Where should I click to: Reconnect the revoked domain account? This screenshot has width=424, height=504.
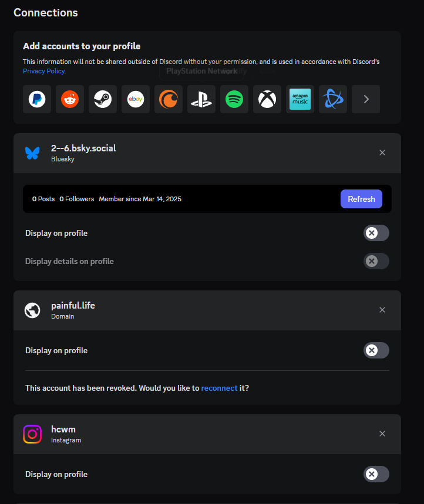[219, 388]
